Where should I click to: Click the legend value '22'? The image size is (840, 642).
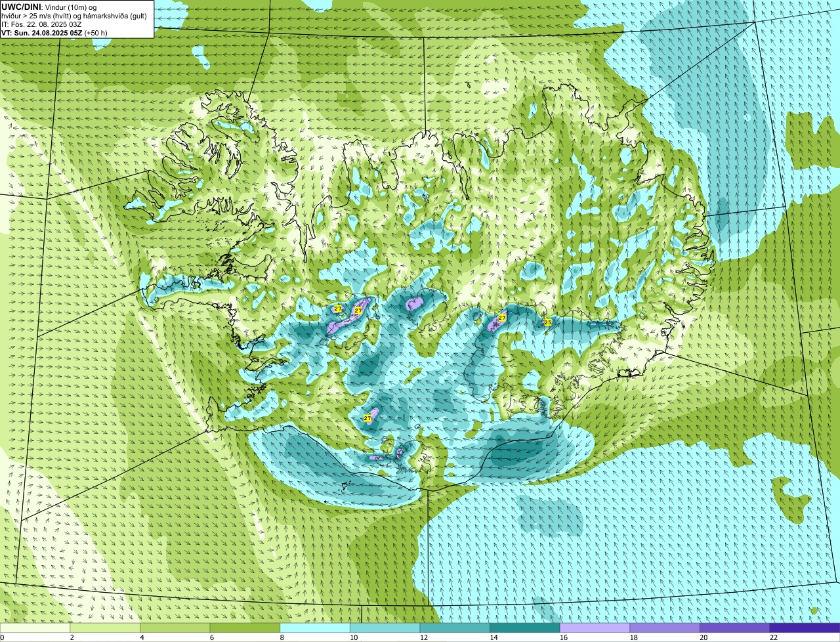click(774, 637)
